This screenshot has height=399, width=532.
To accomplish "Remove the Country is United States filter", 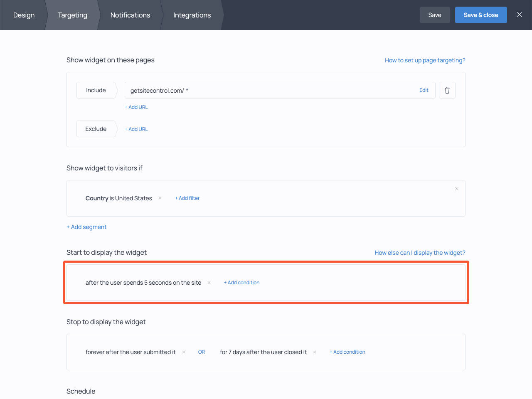I will point(160,198).
